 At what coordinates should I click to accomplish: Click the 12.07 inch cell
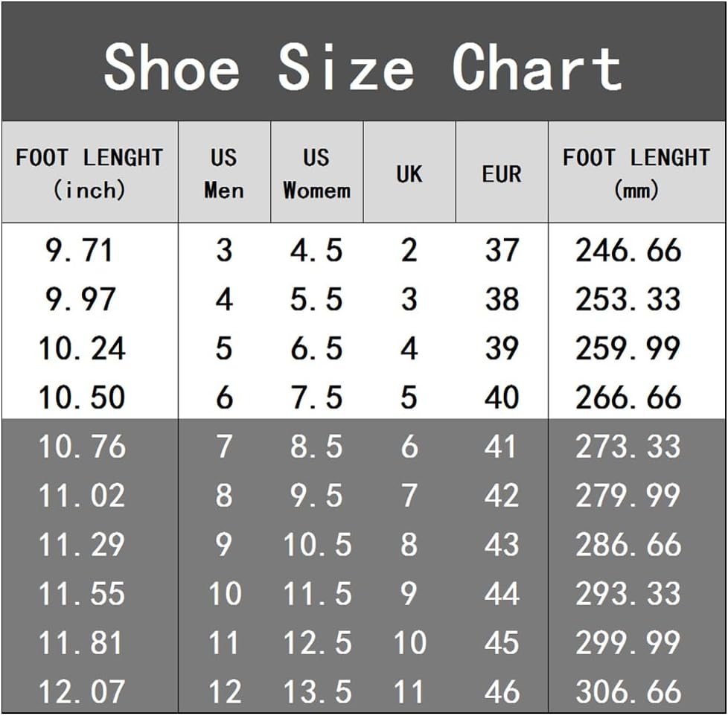(82, 692)
